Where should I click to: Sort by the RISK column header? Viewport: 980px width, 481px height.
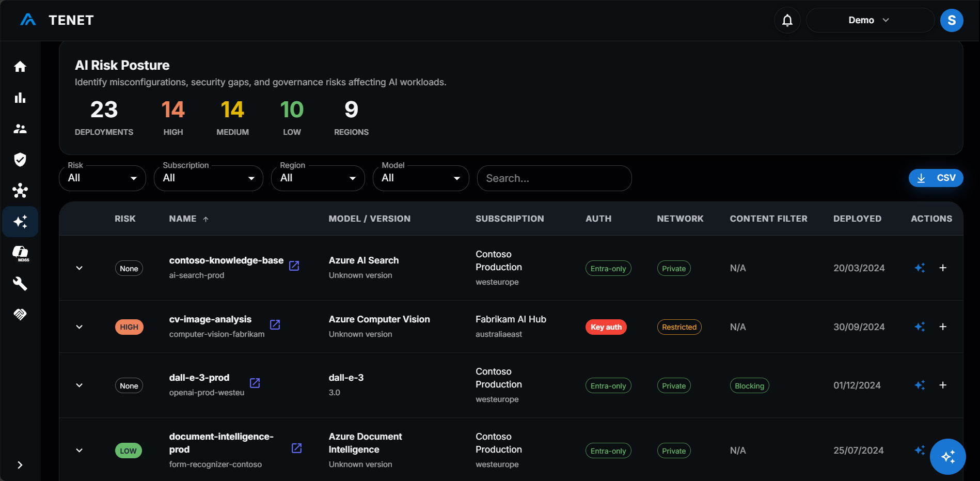pos(125,219)
